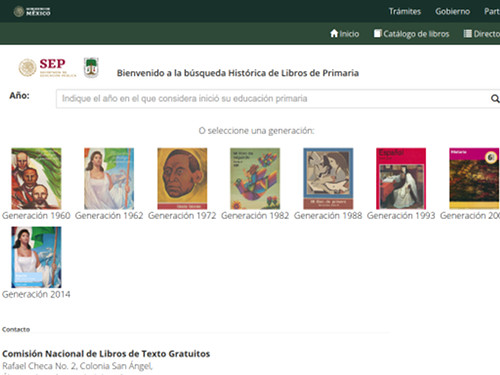Click the CONALITEG tree emblem logo
The height and width of the screenshot is (375, 500).
(91, 67)
